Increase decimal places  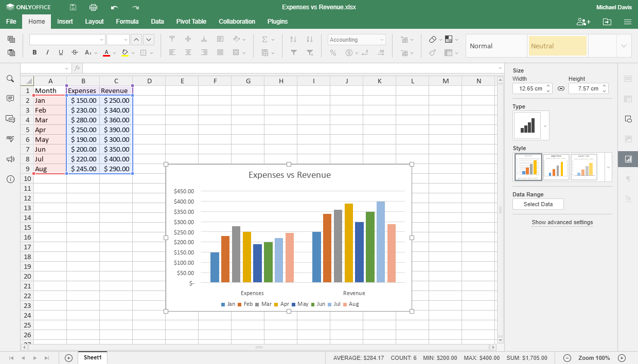pos(381,52)
